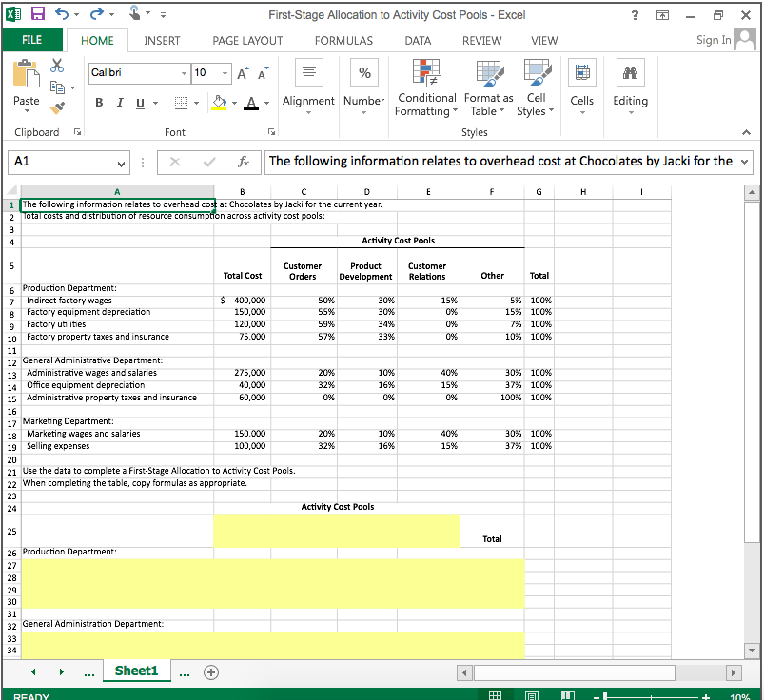Add a new sheet with plus icon
This screenshot has height=700, width=764.
tap(209, 671)
